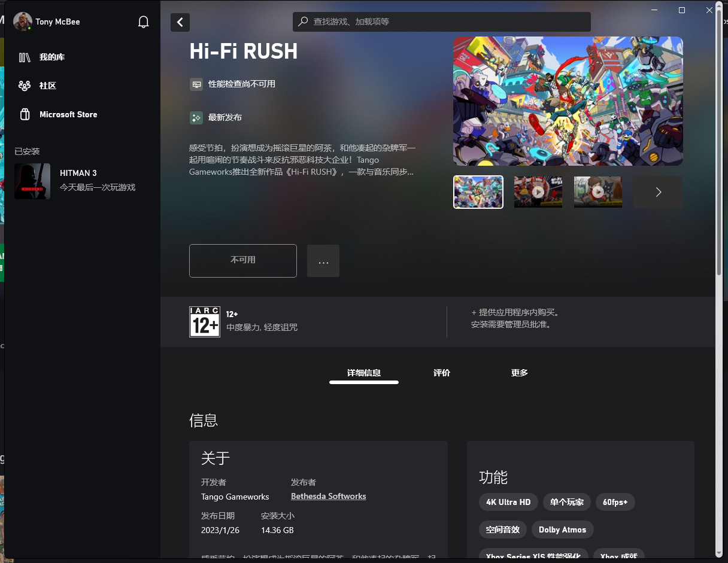Image resolution: width=728 pixels, height=563 pixels.
Task: Click the 提供应用程序内购买 notice
Action: click(515, 312)
